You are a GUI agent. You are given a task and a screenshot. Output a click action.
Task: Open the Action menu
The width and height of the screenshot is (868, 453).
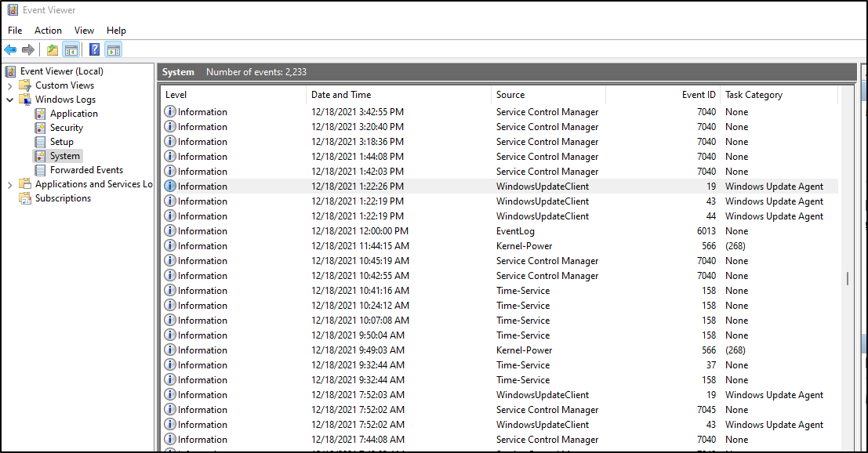48,31
